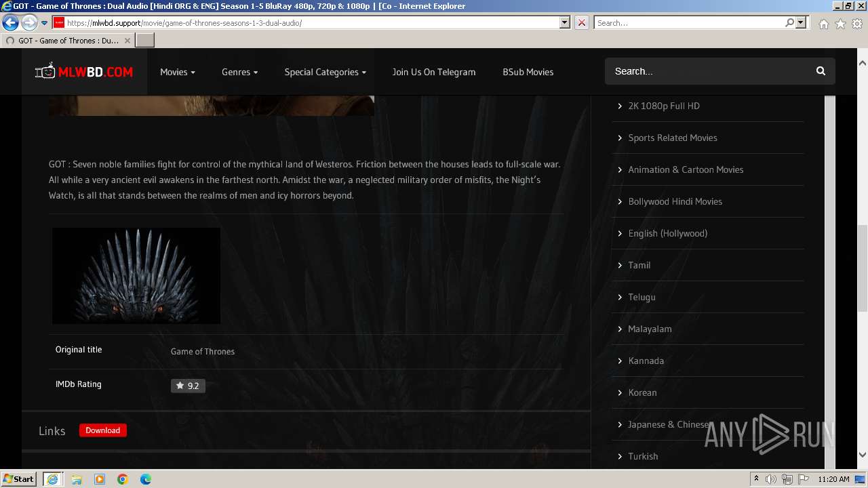Image resolution: width=868 pixels, height=488 pixels.
Task: Open the recent pages dropdown arrow
Action: coord(44,23)
